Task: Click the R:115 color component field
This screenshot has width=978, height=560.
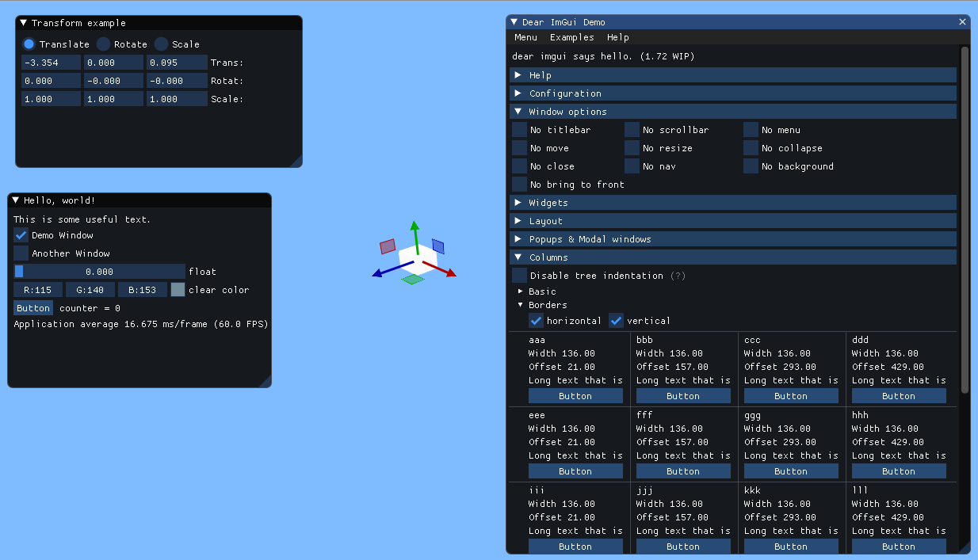Action: pos(38,290)
